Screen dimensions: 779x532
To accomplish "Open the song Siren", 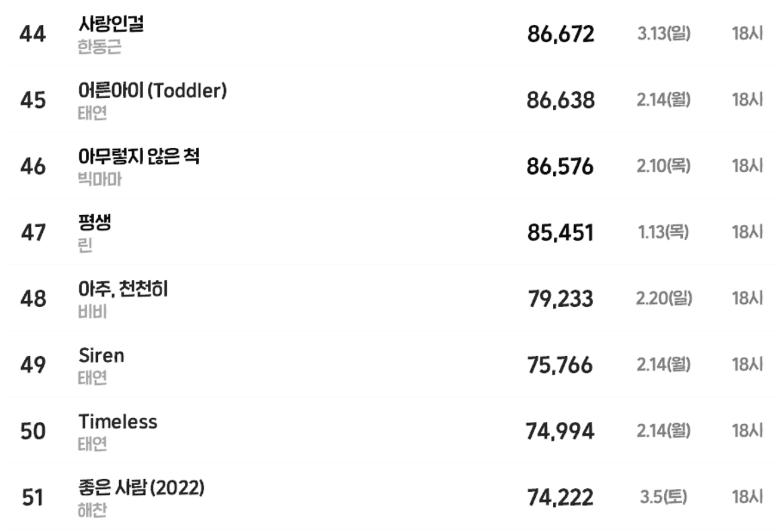I will pos(101,355).
